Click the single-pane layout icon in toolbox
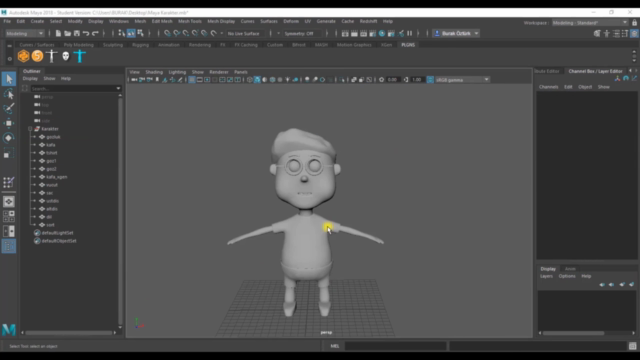This screenshot has width=640, height=360. click(x=9, y=202)
